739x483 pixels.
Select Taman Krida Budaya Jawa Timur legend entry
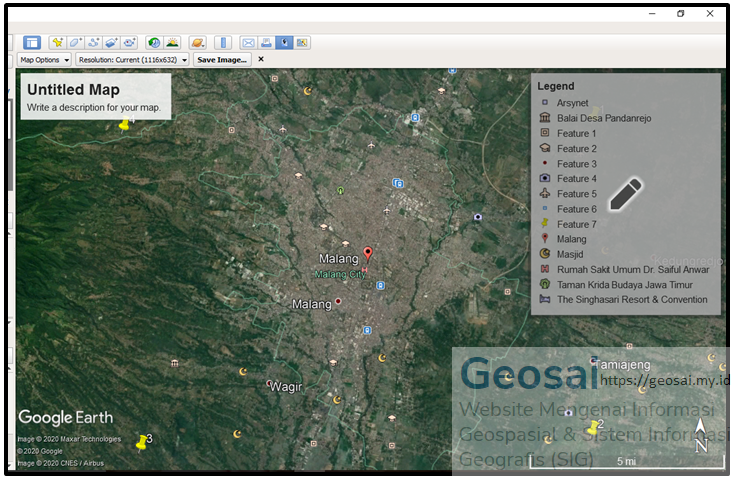pos(616,285)
